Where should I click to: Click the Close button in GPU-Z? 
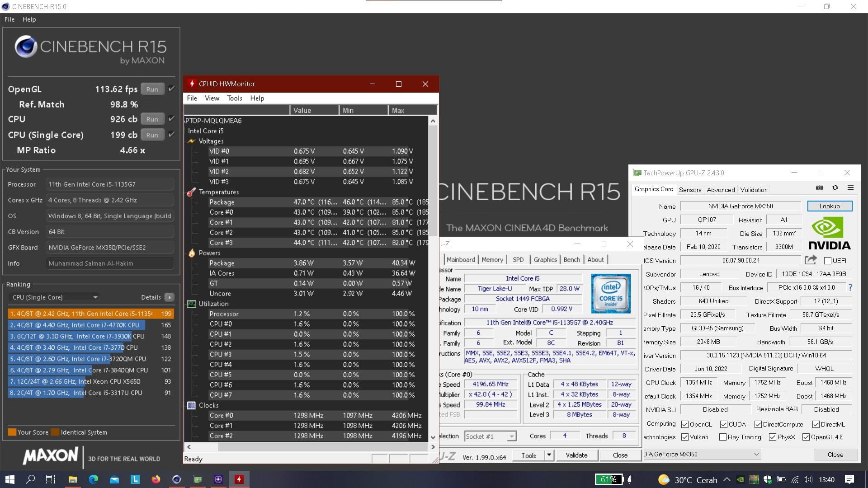[835, 455]
